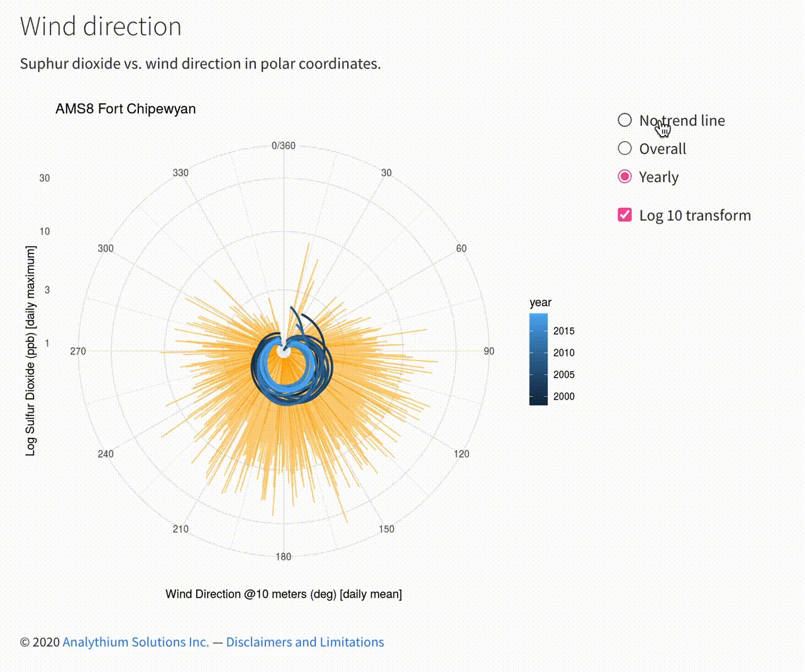Click the 0/360 degree angle label
The height and width of the screenshot is (672, 805).
(x=284, y=145)
